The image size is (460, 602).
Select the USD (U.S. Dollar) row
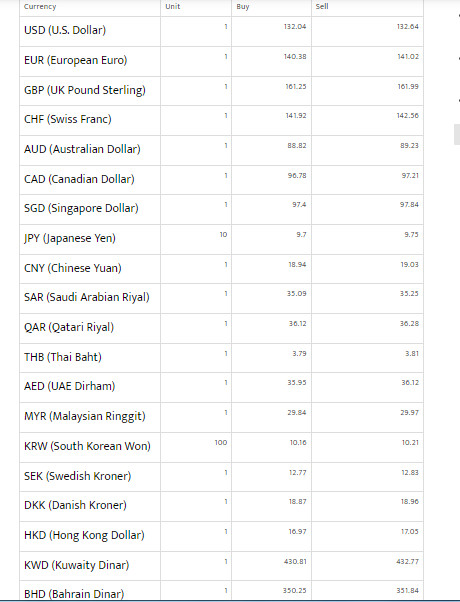222,31
